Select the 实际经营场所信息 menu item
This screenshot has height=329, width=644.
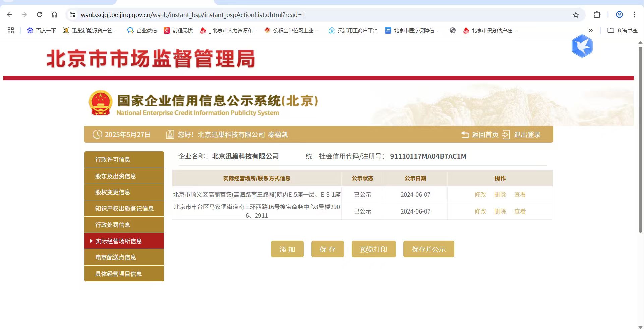tap(124, 241)
